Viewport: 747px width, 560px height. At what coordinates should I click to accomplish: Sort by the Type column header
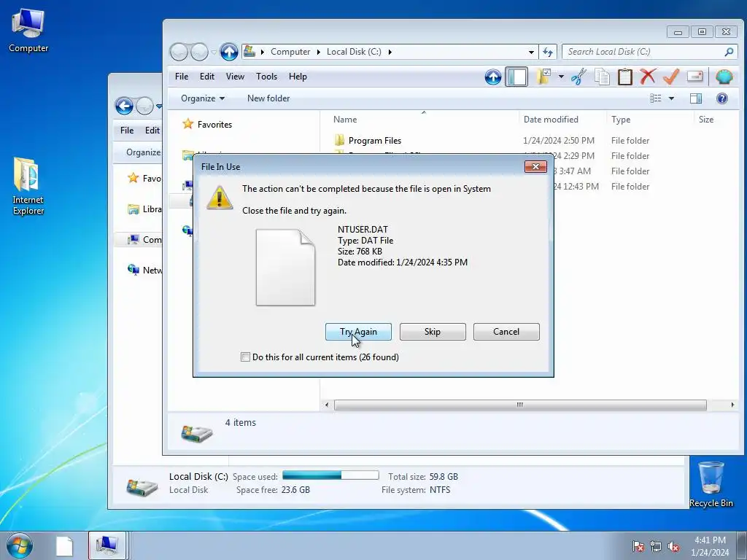[x=621, y=120]
